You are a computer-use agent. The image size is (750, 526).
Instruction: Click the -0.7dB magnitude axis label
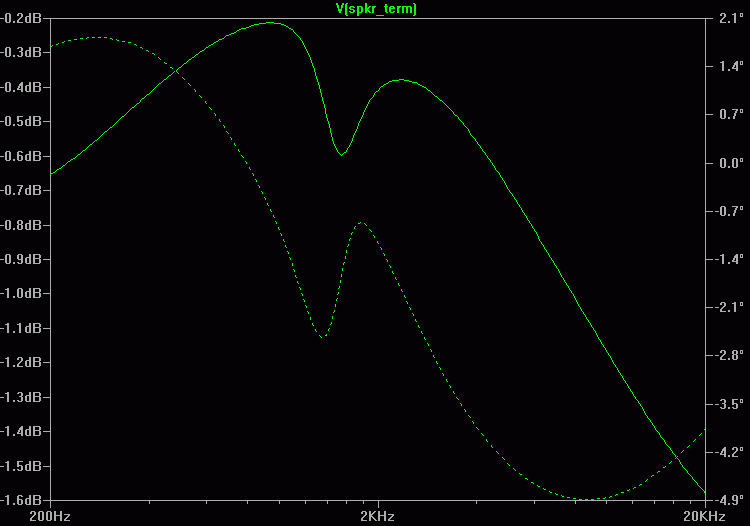[21, 190]
